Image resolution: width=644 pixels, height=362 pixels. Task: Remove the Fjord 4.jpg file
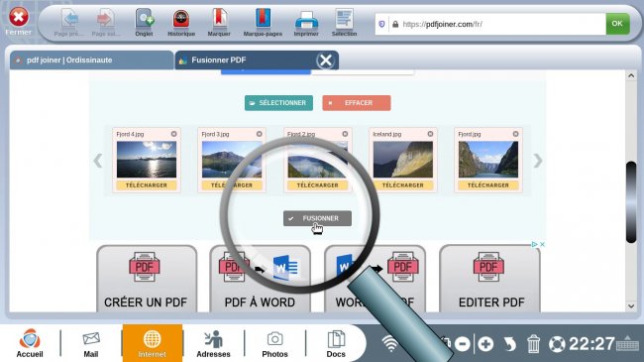point(173,134)
